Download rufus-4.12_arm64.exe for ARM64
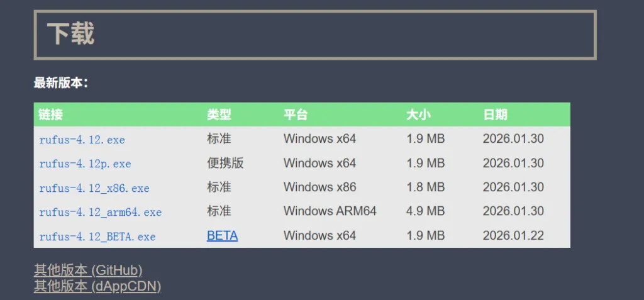Screen dimensions: 644x300 pyautogui.click(x=100, y=212)
